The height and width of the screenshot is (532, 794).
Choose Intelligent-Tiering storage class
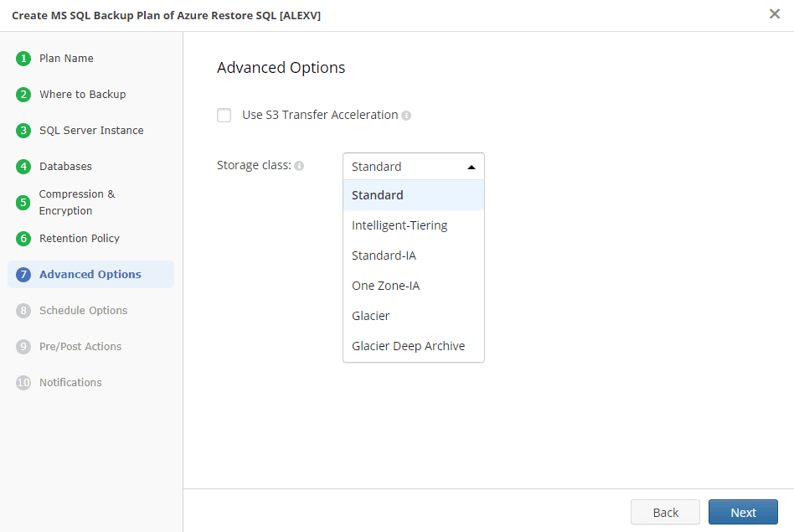[399, 225]
